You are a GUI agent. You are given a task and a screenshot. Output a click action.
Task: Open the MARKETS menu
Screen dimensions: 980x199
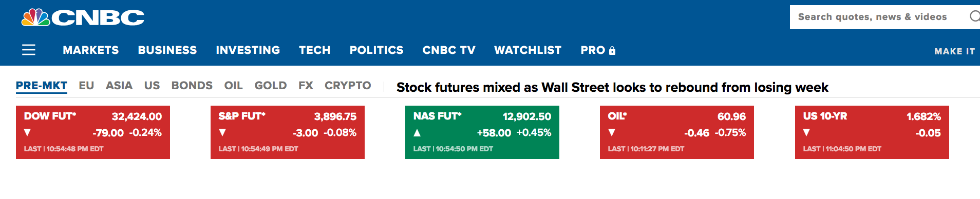pyautogui.click(x=91, y=50)
